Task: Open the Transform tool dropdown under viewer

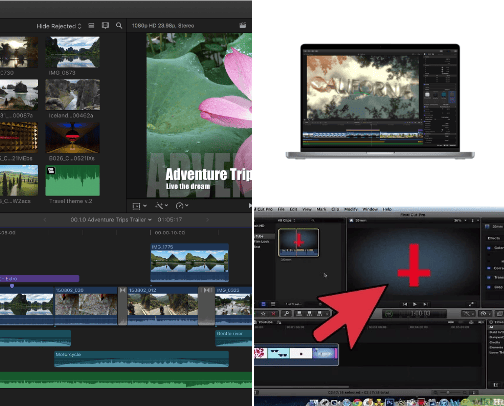Action: point(139,206)
